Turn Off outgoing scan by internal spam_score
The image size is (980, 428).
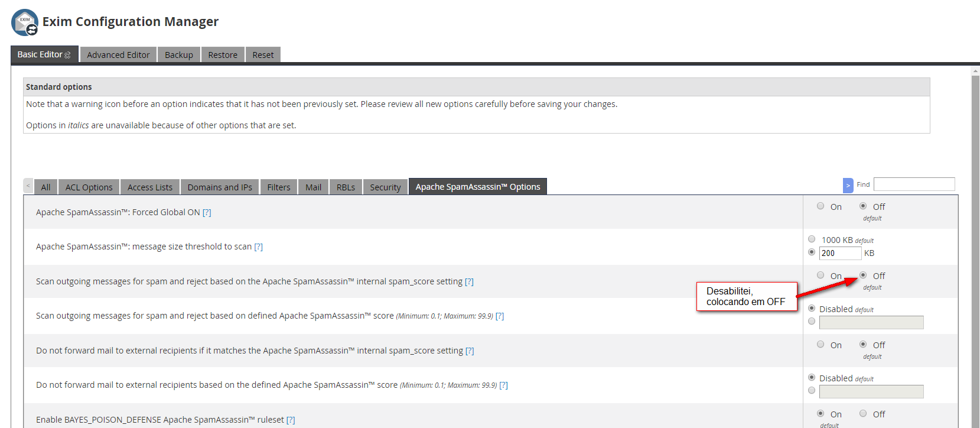point(863,275)
